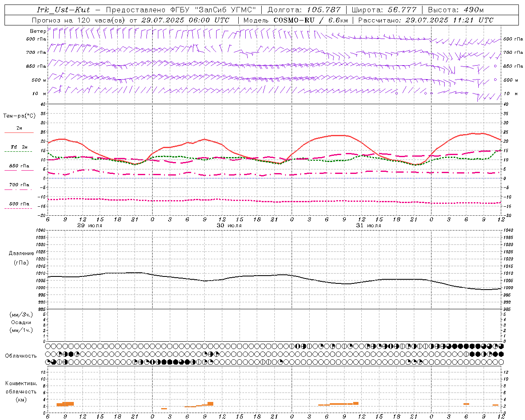
Task: Click the left 10 м wind level label
Action: pos(39,94)
